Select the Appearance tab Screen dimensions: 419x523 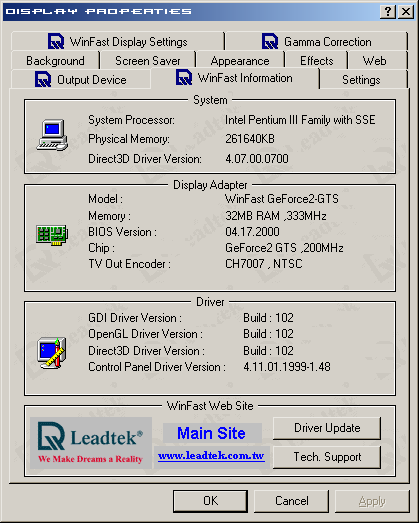point(240,61)
